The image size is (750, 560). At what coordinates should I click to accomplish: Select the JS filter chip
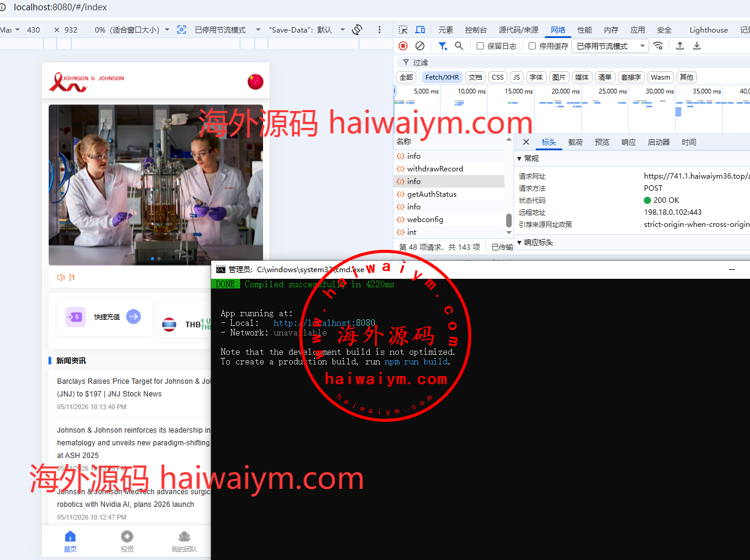click(x=516, y=77)
